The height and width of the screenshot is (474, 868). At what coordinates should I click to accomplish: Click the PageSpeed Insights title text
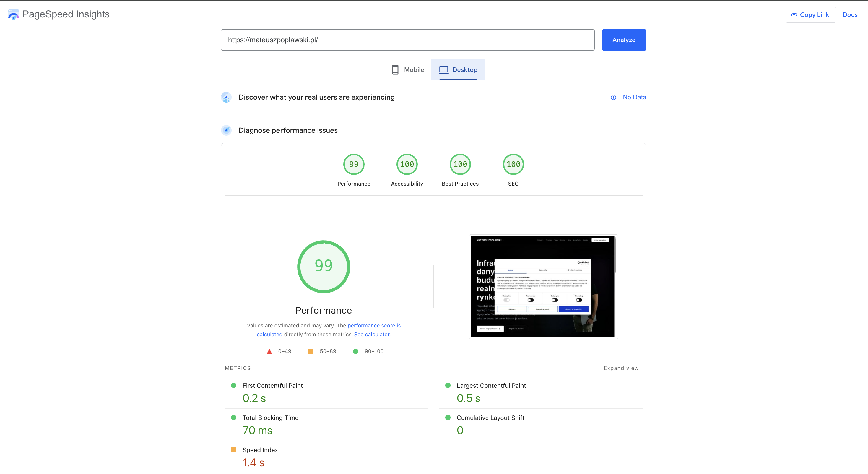pos(66,14)
